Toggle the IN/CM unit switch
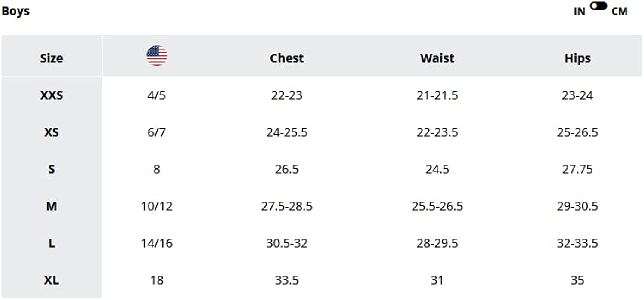This screenshot has width=644, height=300. (x=598, y=6)
